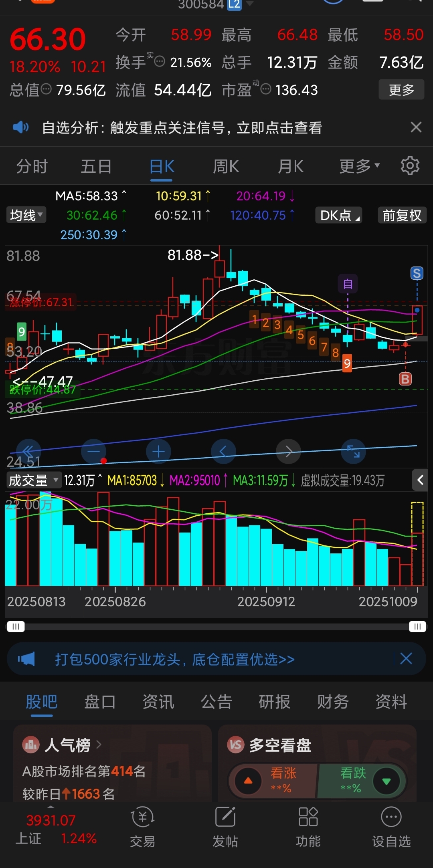Switch to 五日 chart tab

click(96, 166)
